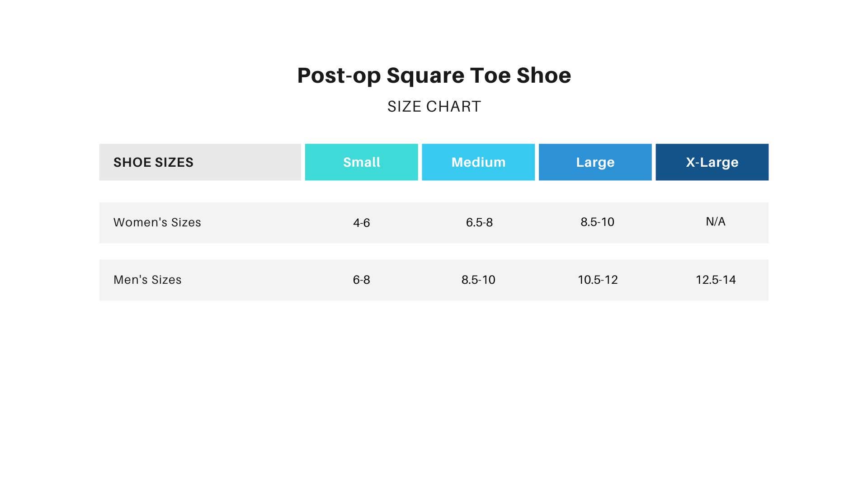Screen dimensions: 868x488
Task: Click the Post-op Square Toe Shoe title
Action: [434, 75]
